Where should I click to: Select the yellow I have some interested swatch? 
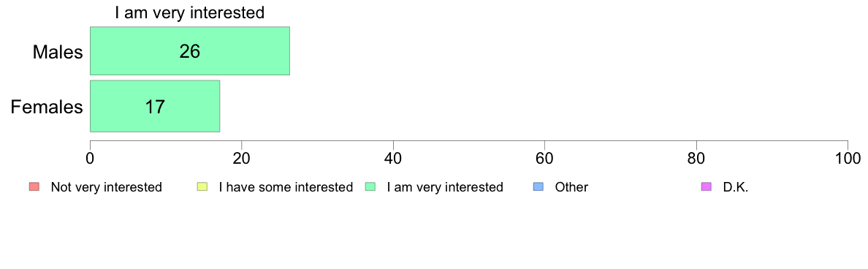point(202,187)
